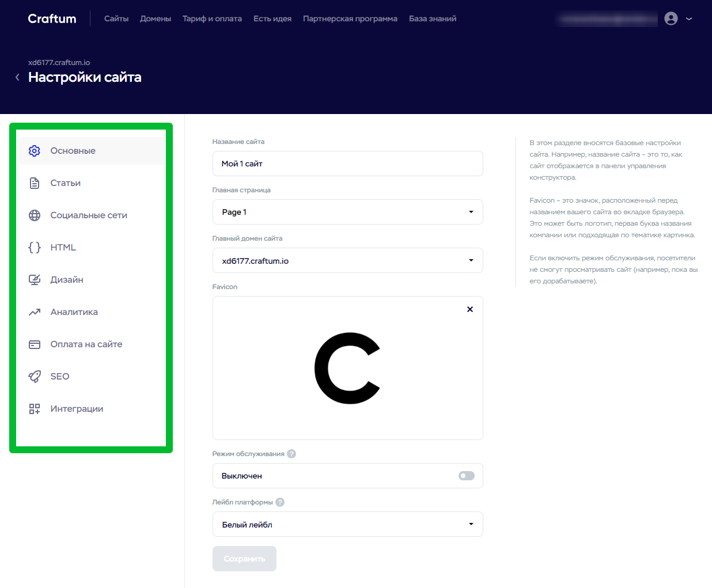Click the grid-plus icon for Интеграции
This screenshot has height=588, width=712.
point(35,409)
